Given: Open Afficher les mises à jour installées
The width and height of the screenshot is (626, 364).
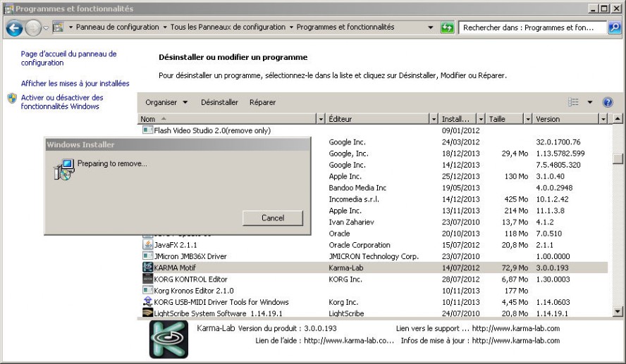Looking at the screenshot, I should pos(75,83).
